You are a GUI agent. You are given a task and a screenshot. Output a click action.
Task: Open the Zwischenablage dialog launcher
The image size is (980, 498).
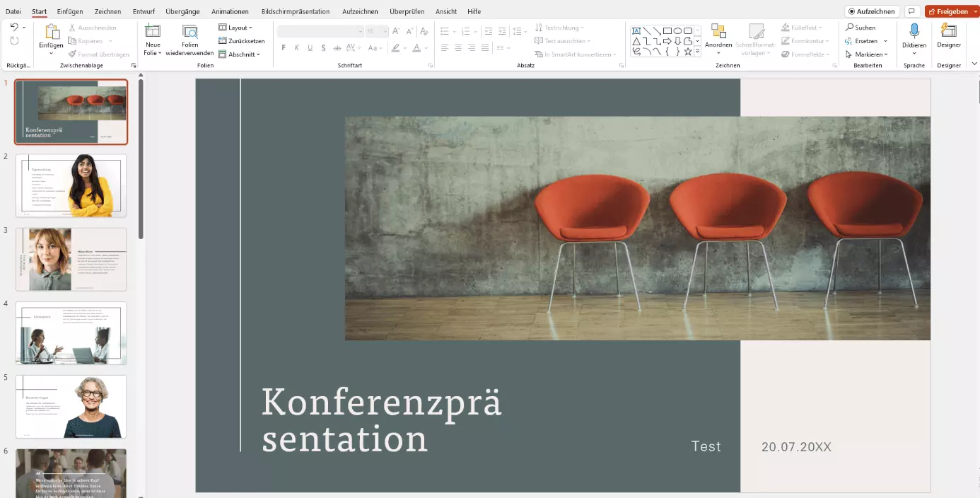pos(134,65)
